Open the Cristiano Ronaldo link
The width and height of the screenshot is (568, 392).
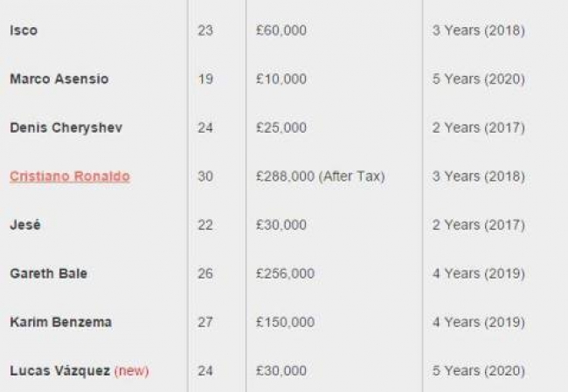tap(70, 176)
